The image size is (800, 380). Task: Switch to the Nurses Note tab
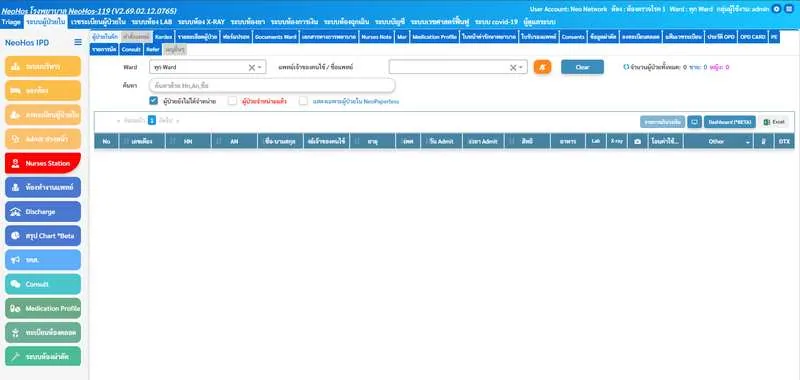377,37
